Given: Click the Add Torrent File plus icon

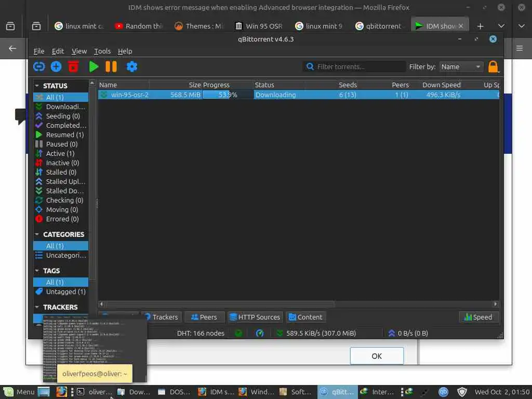Looking at the screenshot, I should 56,66.
